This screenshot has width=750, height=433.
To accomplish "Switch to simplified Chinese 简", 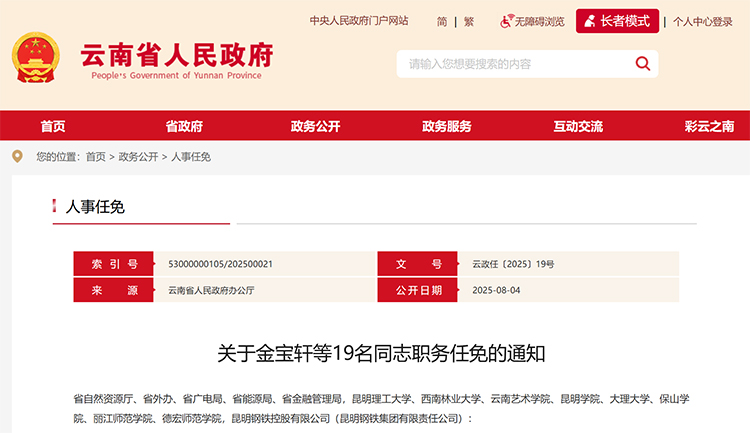I will 441,21.
